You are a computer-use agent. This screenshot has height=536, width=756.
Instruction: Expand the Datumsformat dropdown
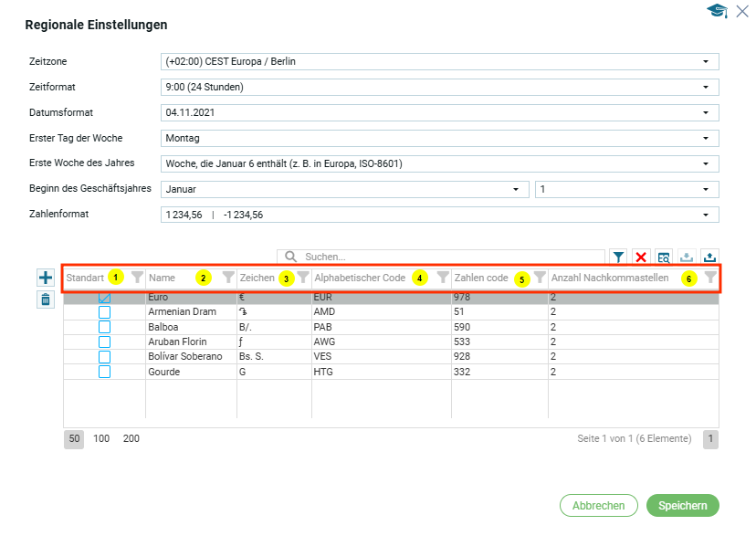click(x=439, y=113)
